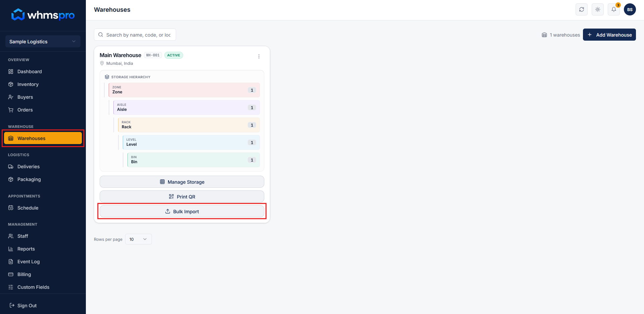The height and width of the screenshot is (314, 644).
Task: Click the Custom Fields sliders icon
Action: point(11,287)
